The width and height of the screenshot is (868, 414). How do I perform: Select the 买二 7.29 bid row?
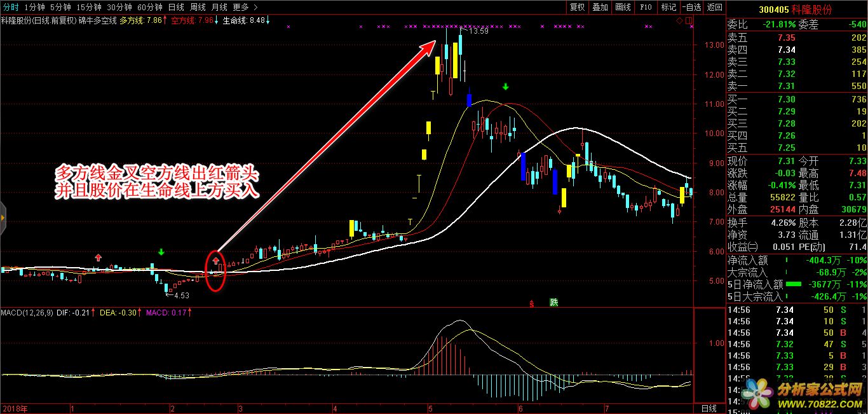797,111
